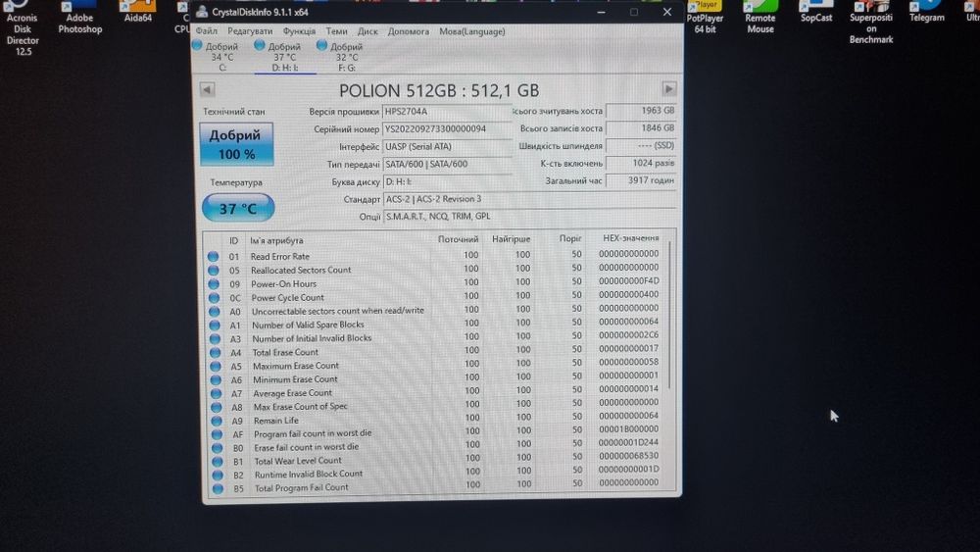
Task: Click total host reads value 1963 GB
Action: [x=641, y=111]
